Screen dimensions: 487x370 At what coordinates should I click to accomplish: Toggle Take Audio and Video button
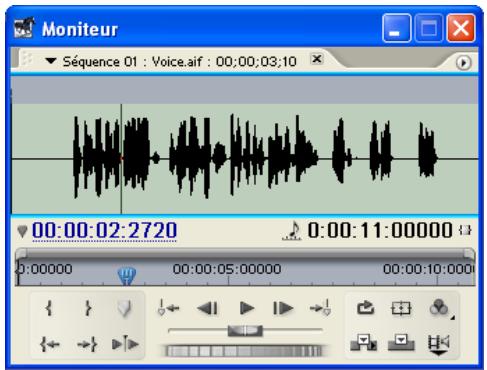(x=439, y=345)
